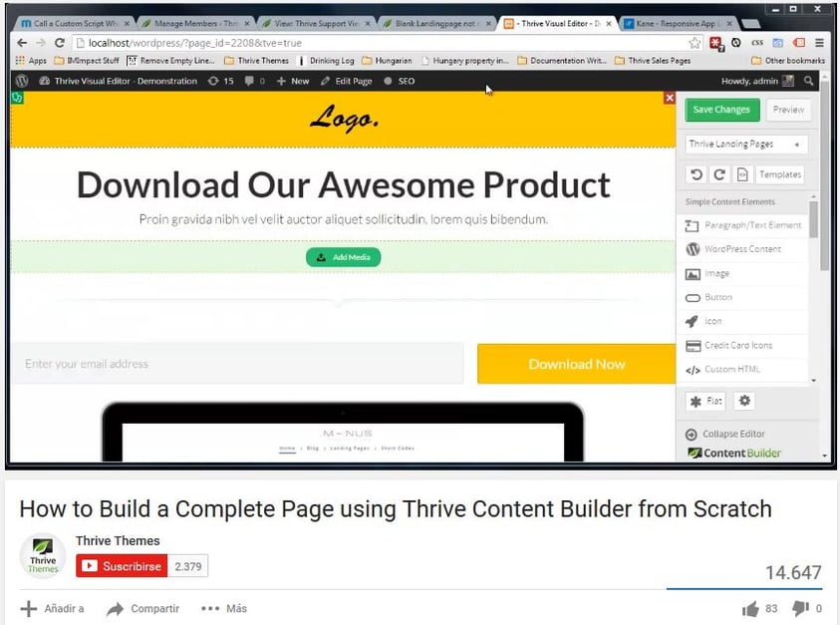Click Edit Page in admin bar
This screenshot has height=625, width=840.
346,81
